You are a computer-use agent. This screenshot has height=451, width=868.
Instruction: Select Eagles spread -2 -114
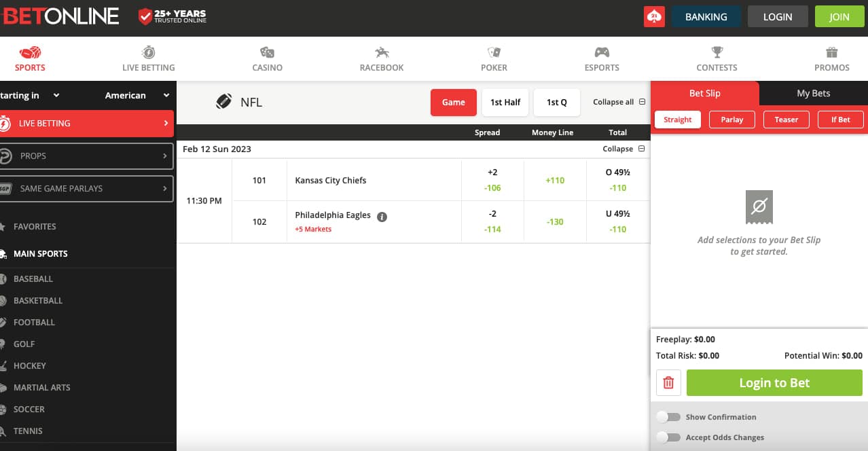coord(492,221)
